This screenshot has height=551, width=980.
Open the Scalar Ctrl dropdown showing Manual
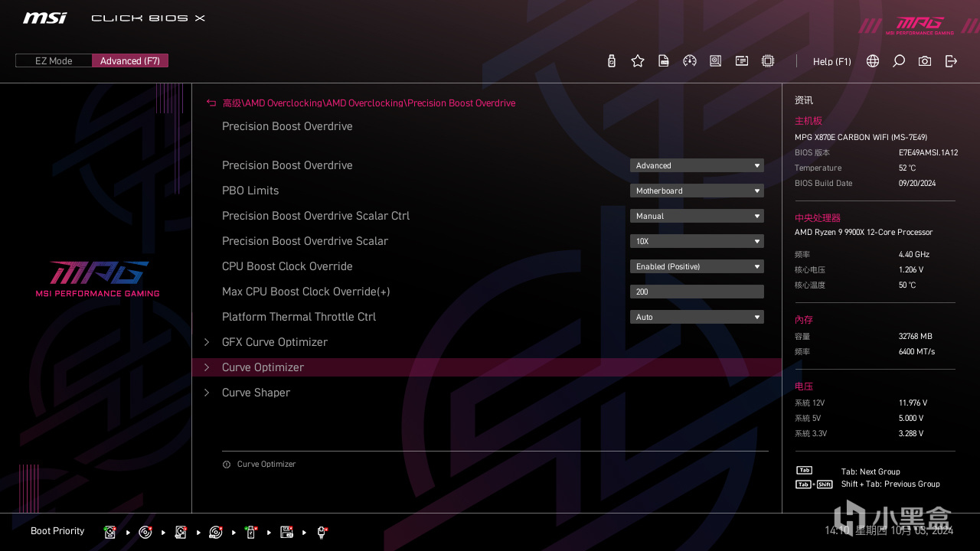[697, 216]
